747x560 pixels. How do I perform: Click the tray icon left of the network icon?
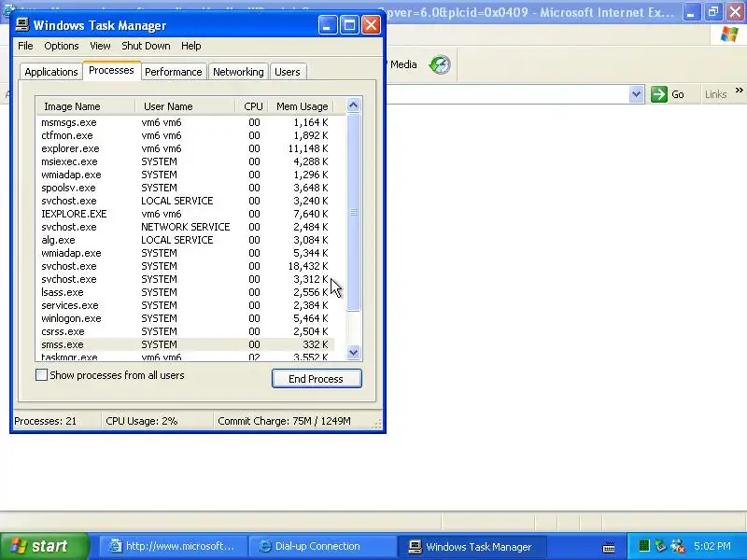[660, 546]
